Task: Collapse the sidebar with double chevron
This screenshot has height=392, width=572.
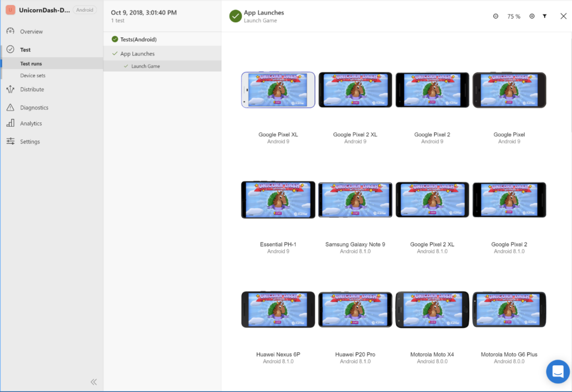Action: click(94, 382)
